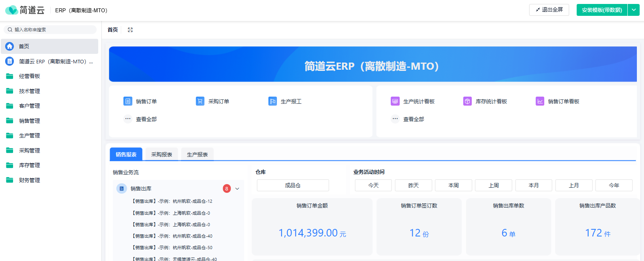Click the search magnifier icon in sidebar
Image resolution: width=644 pixels, height=261 pixels.
(x=10, y=30)
